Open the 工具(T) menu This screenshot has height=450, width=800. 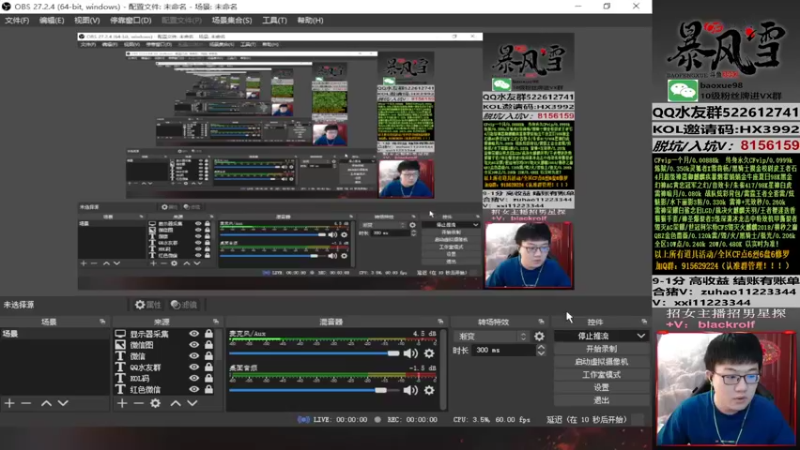point(274,20)
